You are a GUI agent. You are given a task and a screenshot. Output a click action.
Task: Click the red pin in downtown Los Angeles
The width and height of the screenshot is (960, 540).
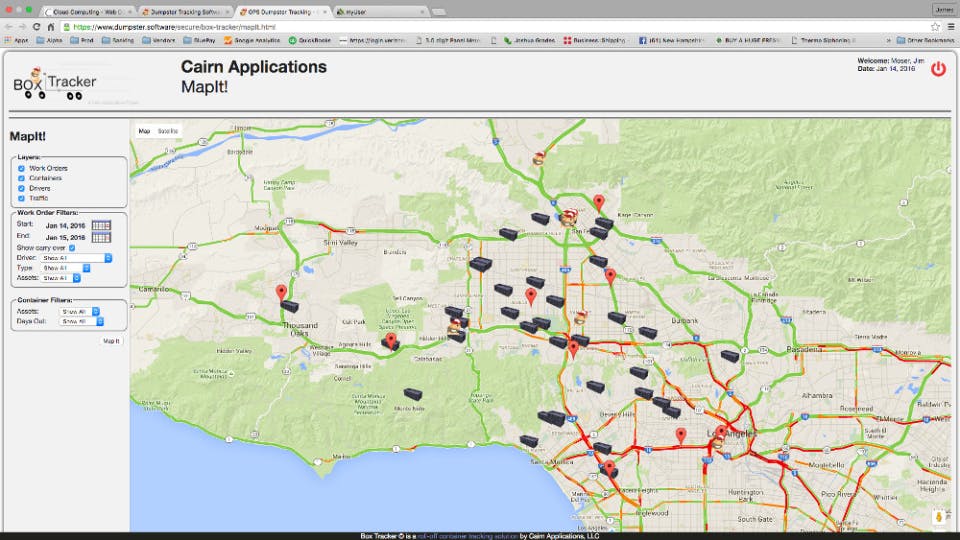click(722, 432)
